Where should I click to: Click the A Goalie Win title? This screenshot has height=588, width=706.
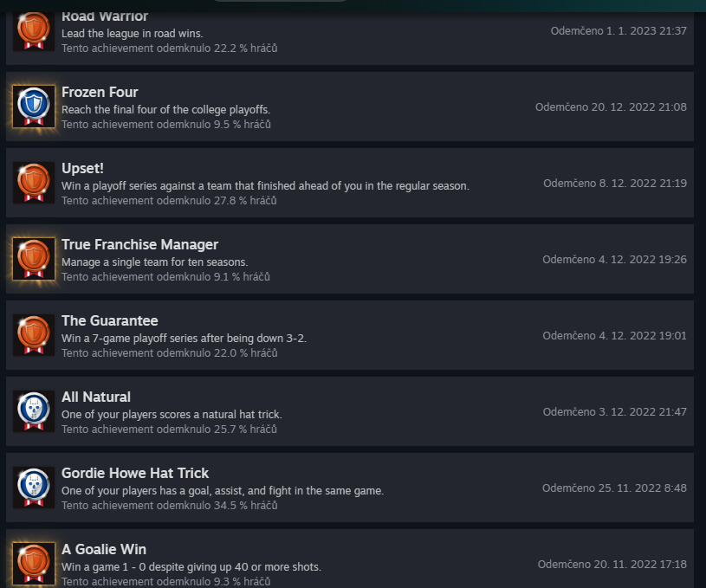104,549
